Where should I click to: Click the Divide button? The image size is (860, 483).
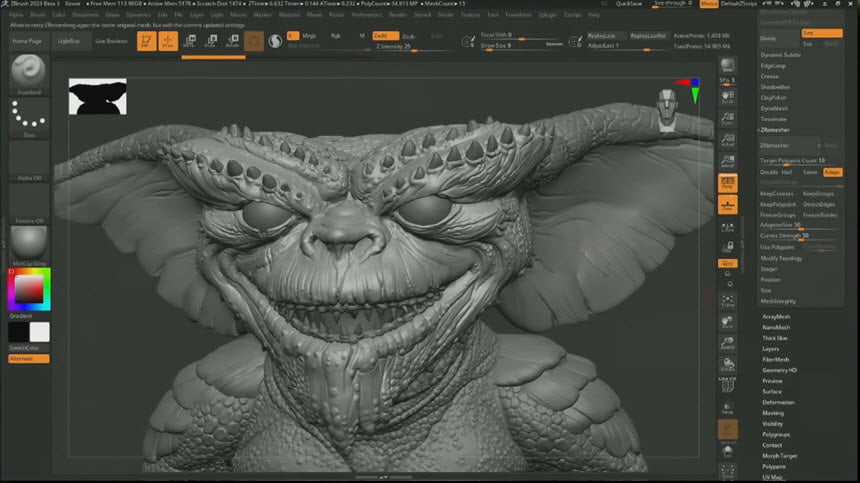(x=779, y=38)
